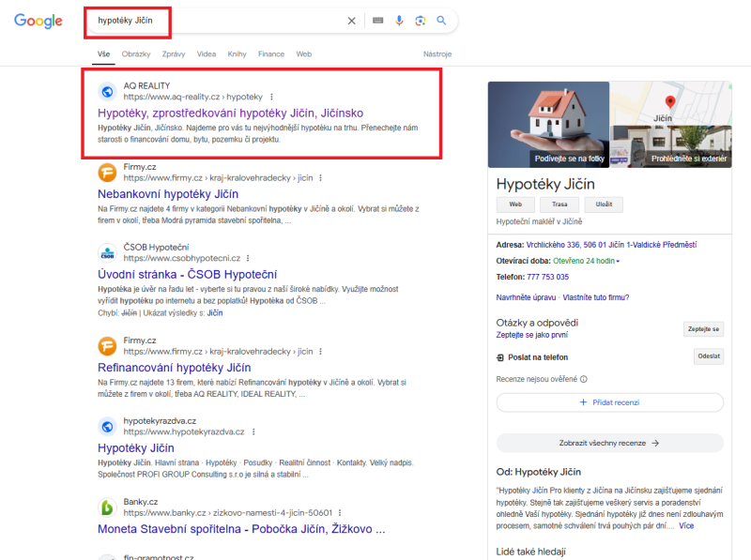
Task: Clear the search query with the X icon
Action: [351, 21]
